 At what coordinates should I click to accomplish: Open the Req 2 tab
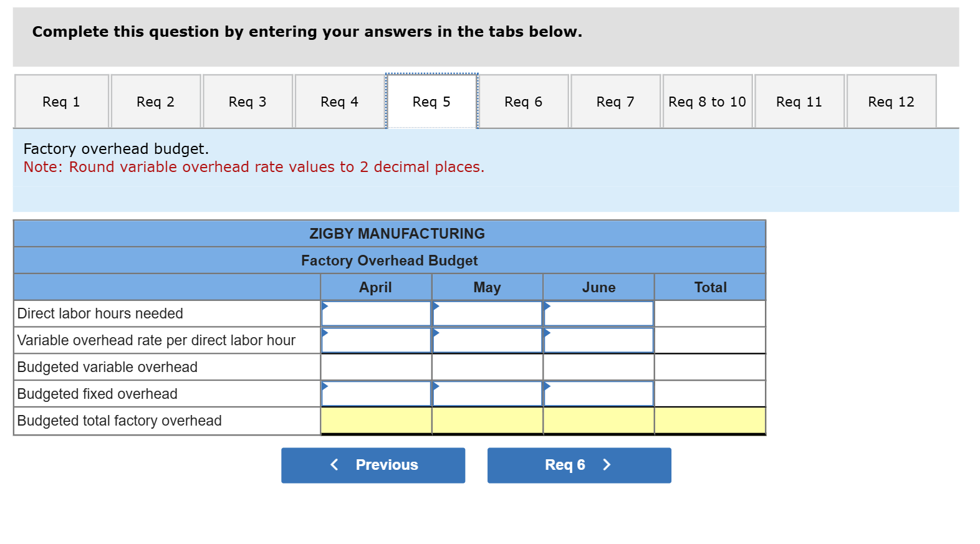point(155,101)
